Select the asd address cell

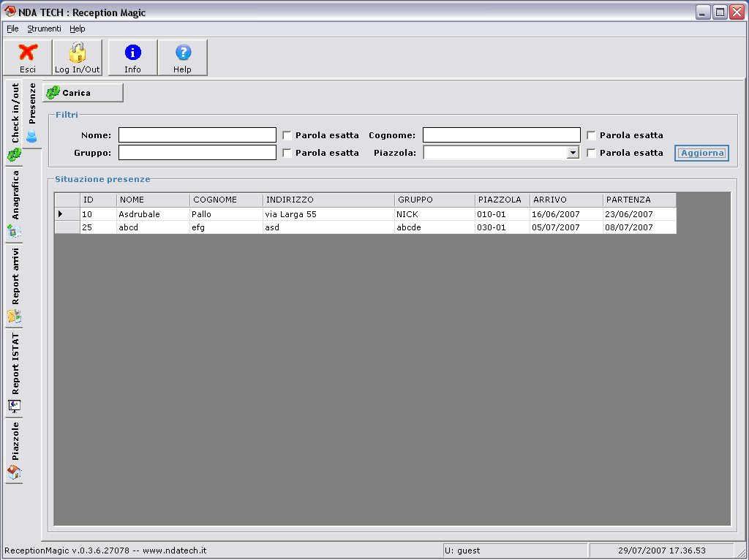pos(328,227)
